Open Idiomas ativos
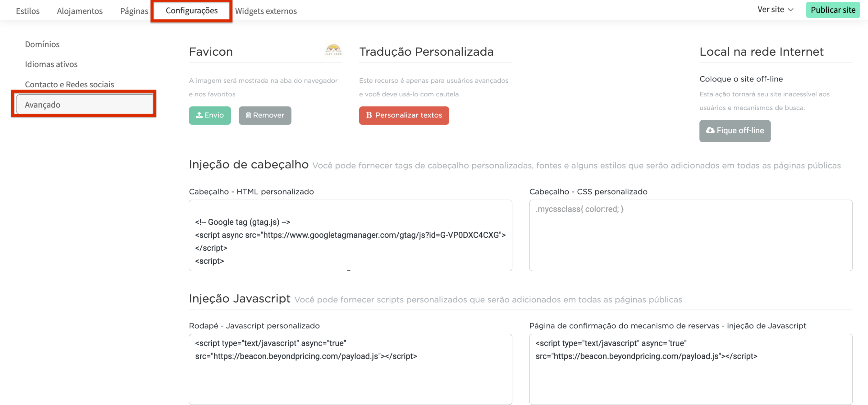The height and width of the screenshot is (405, 868). (x=51, y=64)
